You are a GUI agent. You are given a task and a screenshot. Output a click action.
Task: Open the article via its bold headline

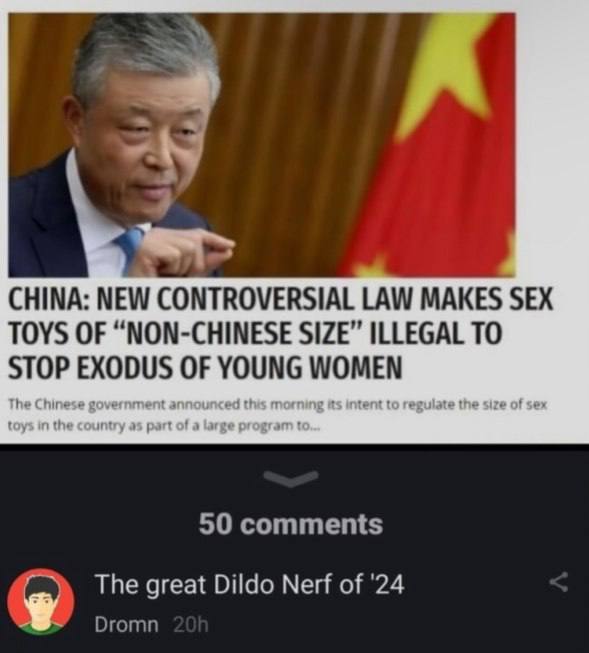tap(281, 333)
